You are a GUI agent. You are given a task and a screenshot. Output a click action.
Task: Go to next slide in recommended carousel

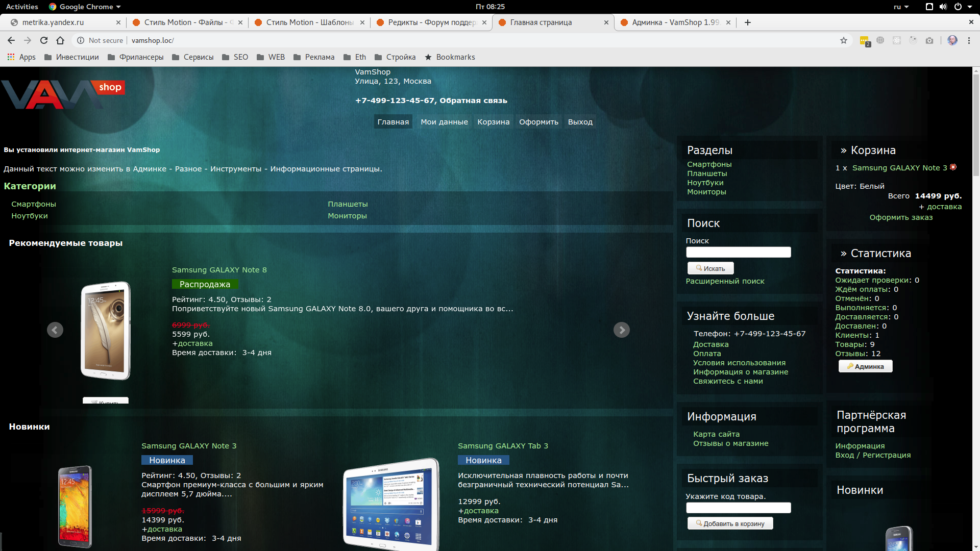pyautogui.click(x=622, y=330)
